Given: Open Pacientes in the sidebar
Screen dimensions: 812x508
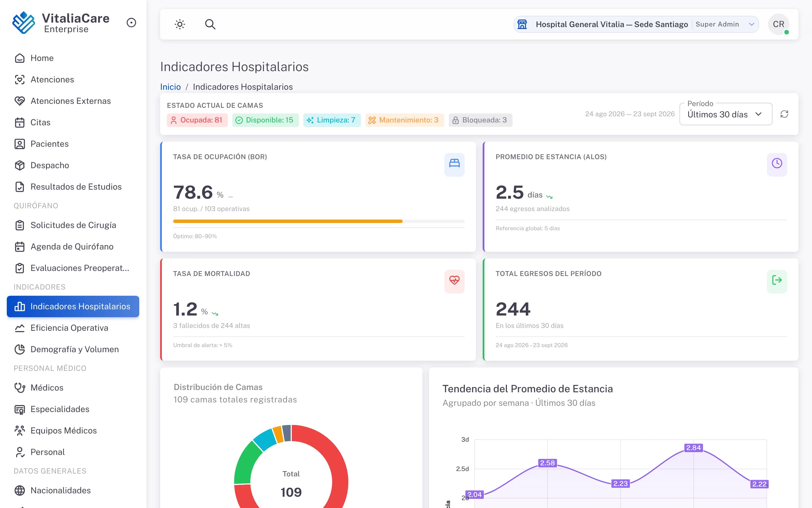Looking at the screenshot, I should (x=73, y=144).
